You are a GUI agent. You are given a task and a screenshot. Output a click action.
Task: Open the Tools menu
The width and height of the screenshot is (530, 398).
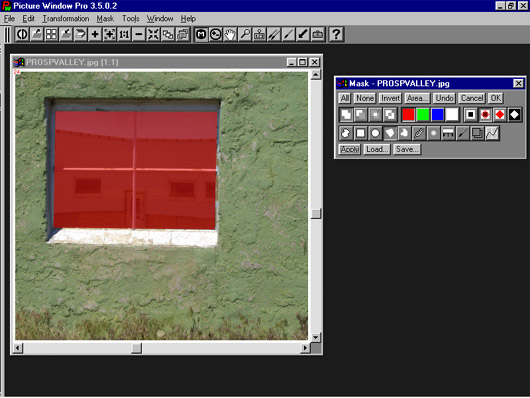130,19
